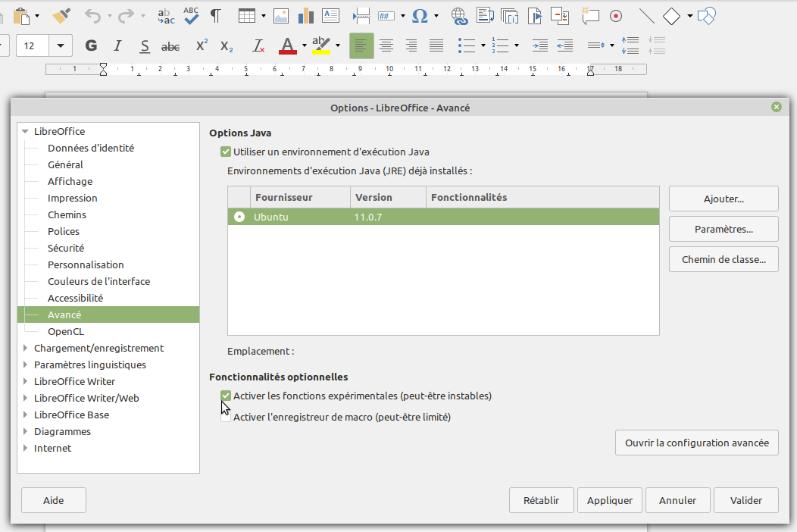Click the justified alignment icon
Viewport: 797px width, 532px height.
click(x=436, y=46)
